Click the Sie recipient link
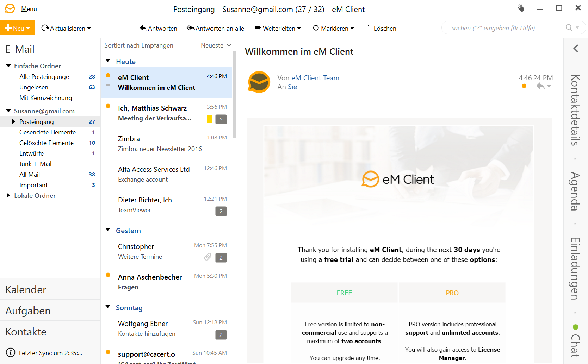 click(292, 87)
